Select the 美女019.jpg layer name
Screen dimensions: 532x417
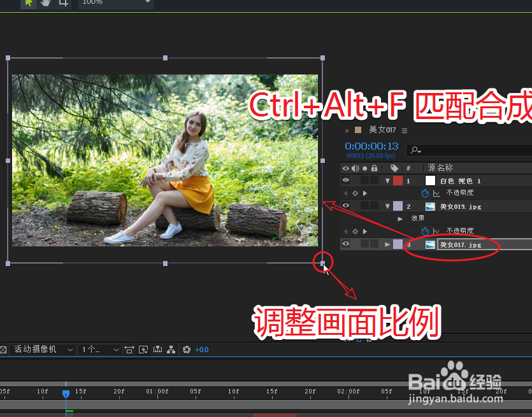461,206
